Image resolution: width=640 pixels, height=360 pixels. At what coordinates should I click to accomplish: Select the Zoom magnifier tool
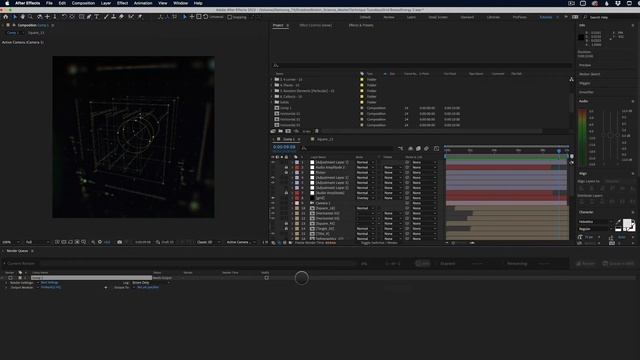point(30,17)
